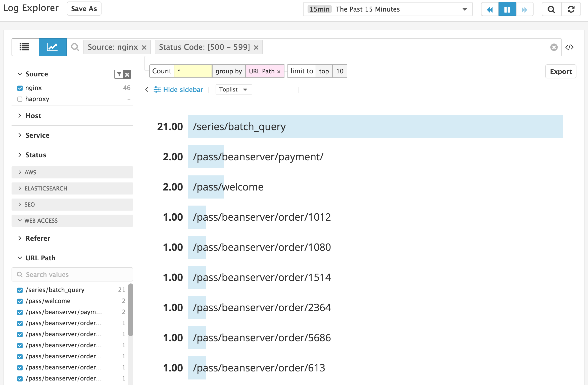The height and width of the screenshot is (385, 588).
Task: Select the timeseries graph view icon
Action: coord(53,47)
